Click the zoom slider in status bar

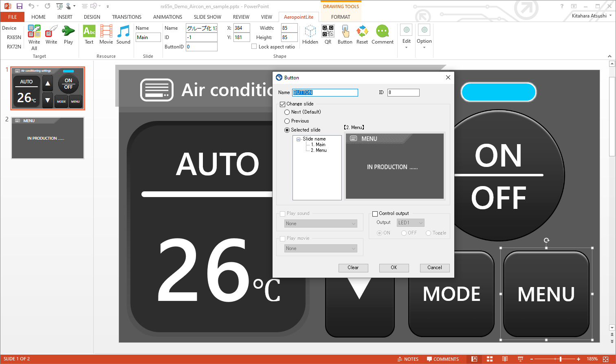click(x=561, y=359)
